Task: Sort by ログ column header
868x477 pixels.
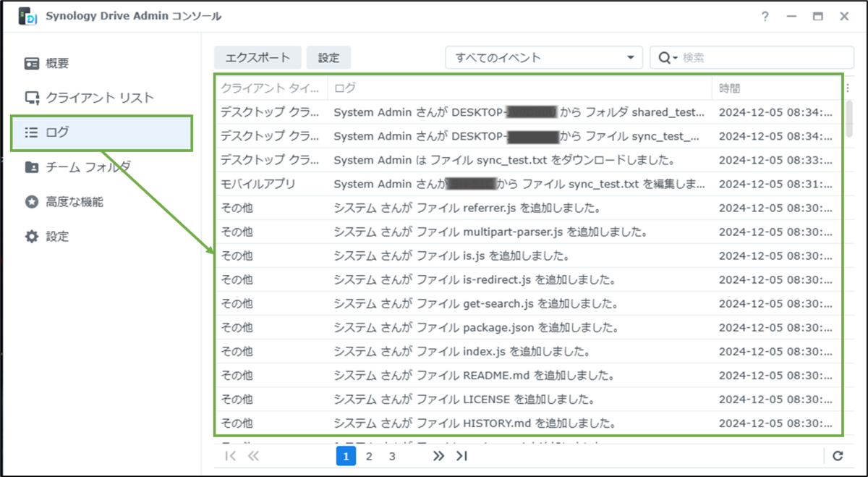Action: coord(519,88)
